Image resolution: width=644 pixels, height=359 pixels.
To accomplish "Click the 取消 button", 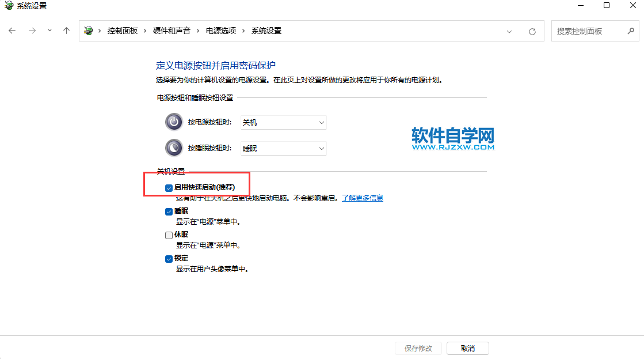I will (x=468, y=349).
